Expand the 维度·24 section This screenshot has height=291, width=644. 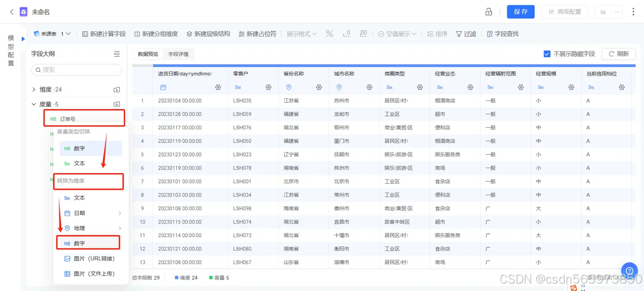(33, 89)
